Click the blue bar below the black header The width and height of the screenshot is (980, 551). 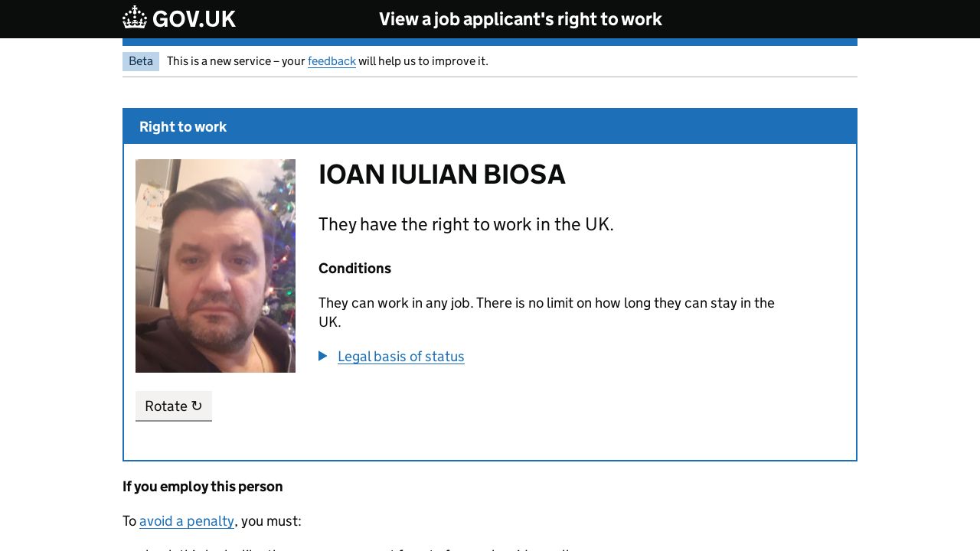click(x=490, y=42)
